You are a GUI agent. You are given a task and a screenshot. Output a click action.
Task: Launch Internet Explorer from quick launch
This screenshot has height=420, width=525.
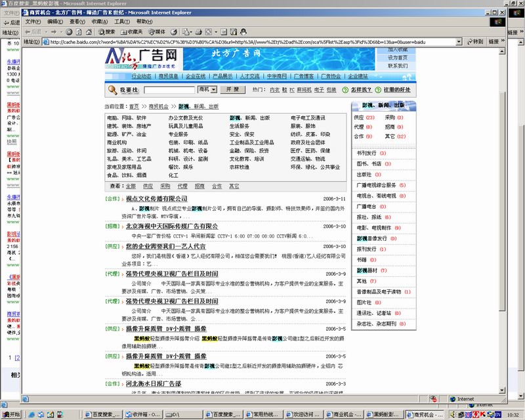[31, 414]
